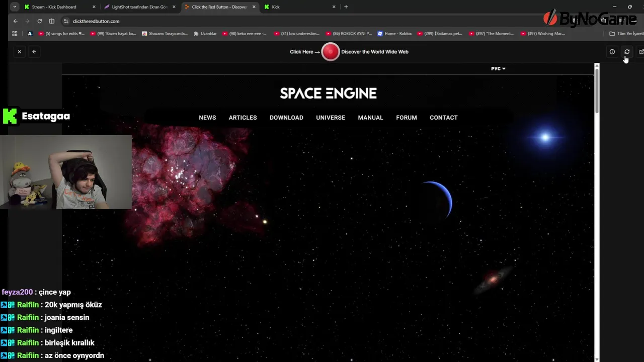The height and width of the screenshot is (362, 644).
Task: Open 'The Moment...' bookmark
Action: coord(492,34)
